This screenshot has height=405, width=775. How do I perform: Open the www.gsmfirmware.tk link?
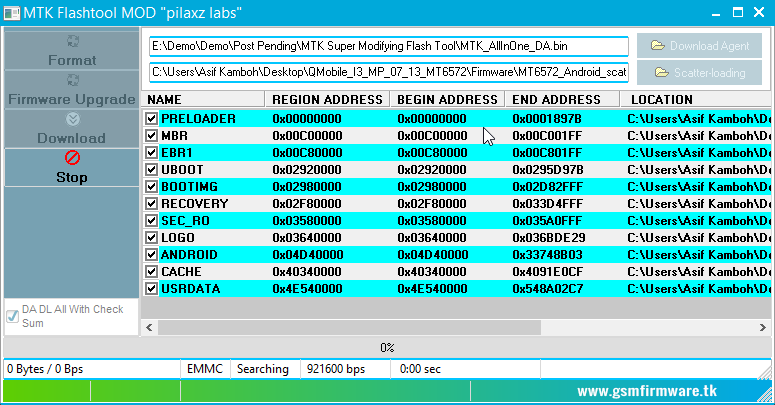(647, 391)
